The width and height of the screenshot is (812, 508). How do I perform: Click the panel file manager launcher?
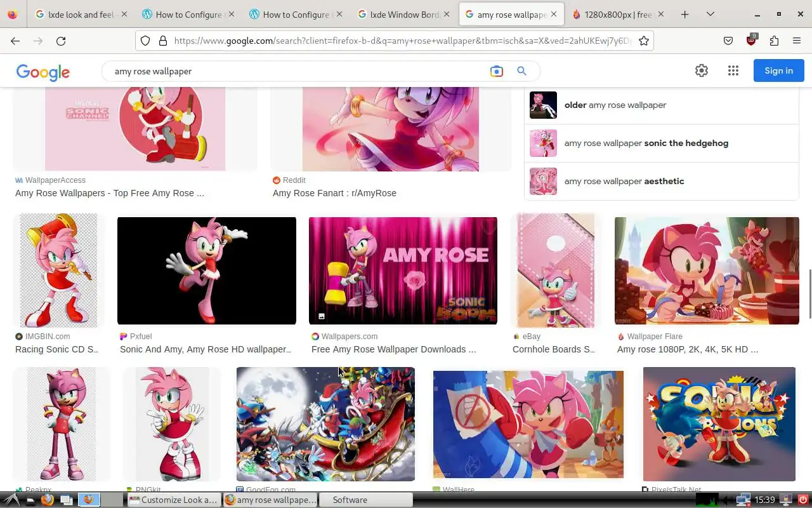point(29,500)
